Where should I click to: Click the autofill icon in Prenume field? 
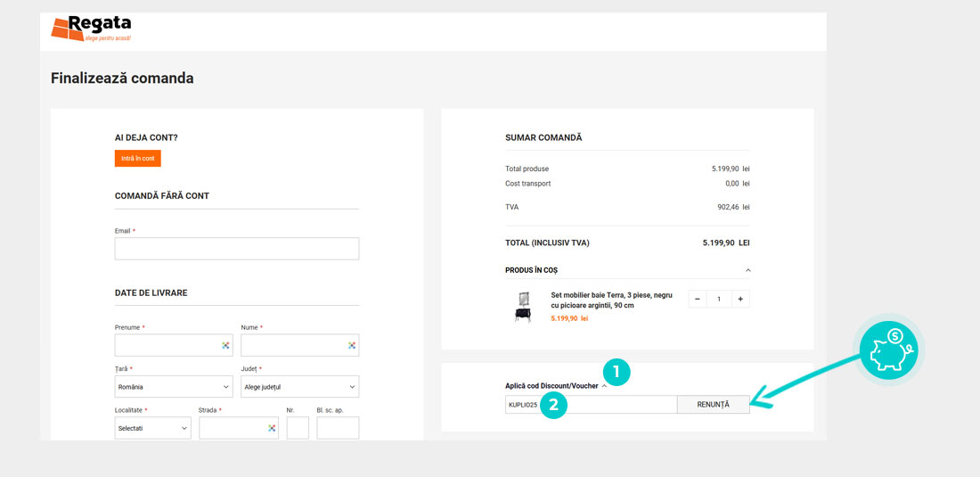[x=226, y=345]
